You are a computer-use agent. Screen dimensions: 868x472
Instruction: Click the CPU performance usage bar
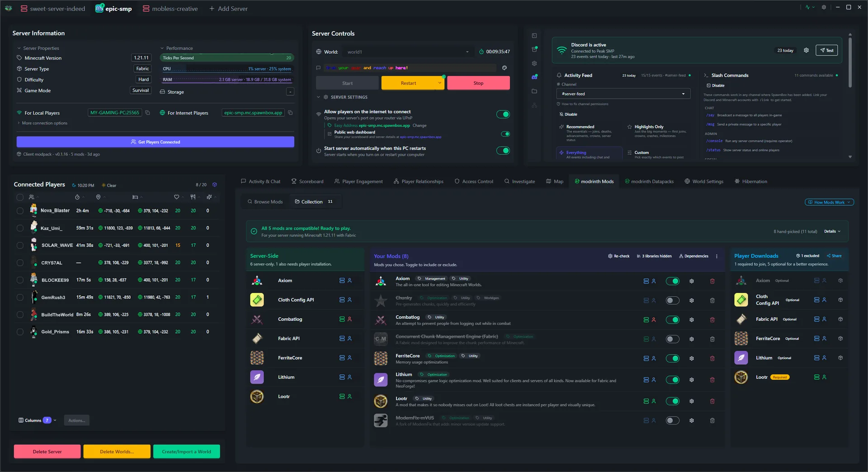(x=226, y=69)
